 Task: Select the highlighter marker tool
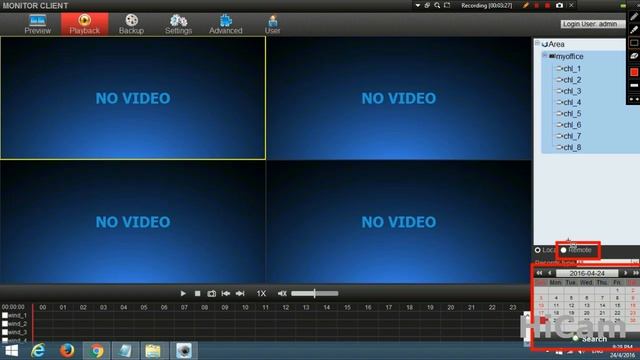click(x=634, y=29)
